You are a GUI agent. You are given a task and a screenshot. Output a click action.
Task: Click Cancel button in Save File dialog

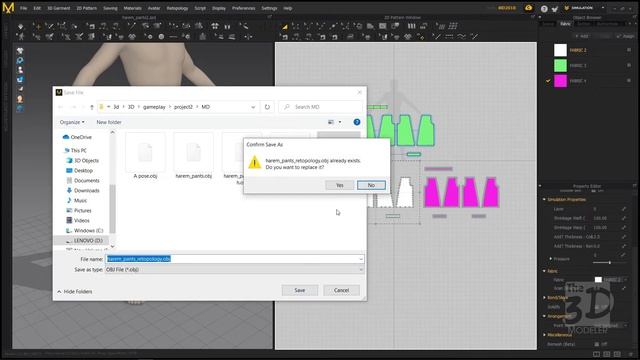tap(341, 290)
